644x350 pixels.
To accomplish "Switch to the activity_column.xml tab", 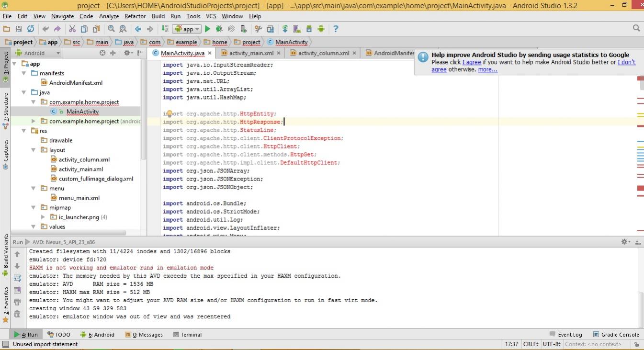I will coord(323,53).
